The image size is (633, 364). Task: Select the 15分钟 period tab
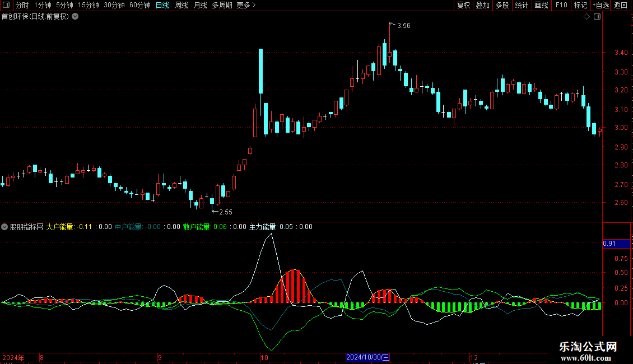click(89, 5)
